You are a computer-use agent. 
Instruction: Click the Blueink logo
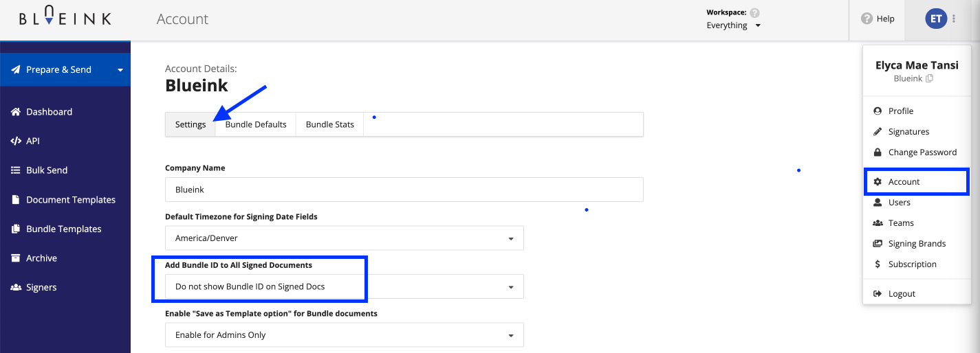(65, 16)
